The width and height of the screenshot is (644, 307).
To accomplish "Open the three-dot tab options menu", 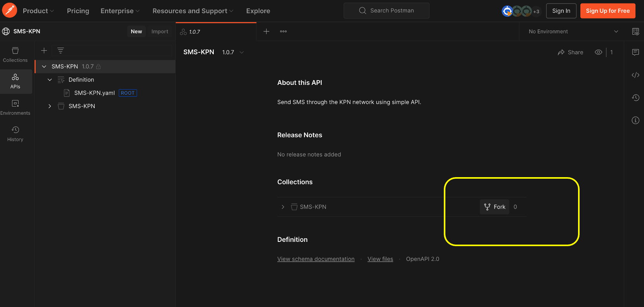I will (284, 31).
